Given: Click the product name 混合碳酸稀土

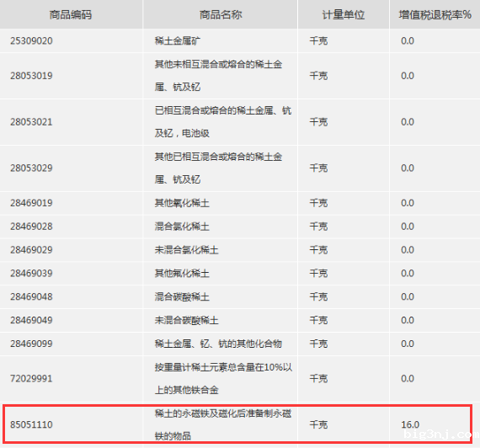Looking at the screenshot, I should 182,296.
